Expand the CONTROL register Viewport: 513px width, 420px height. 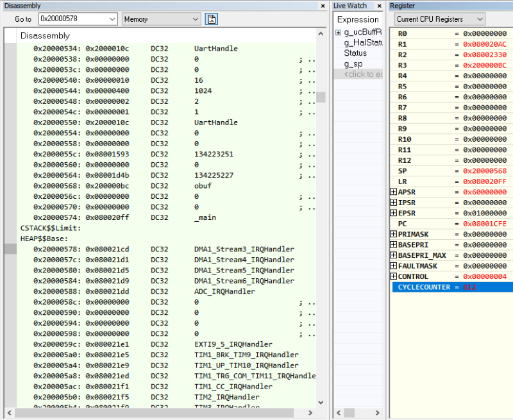[392, 276]
